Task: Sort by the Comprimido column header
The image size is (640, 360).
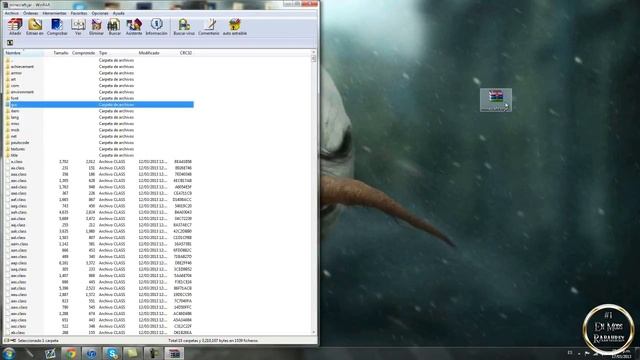Action: click(83, 53)
